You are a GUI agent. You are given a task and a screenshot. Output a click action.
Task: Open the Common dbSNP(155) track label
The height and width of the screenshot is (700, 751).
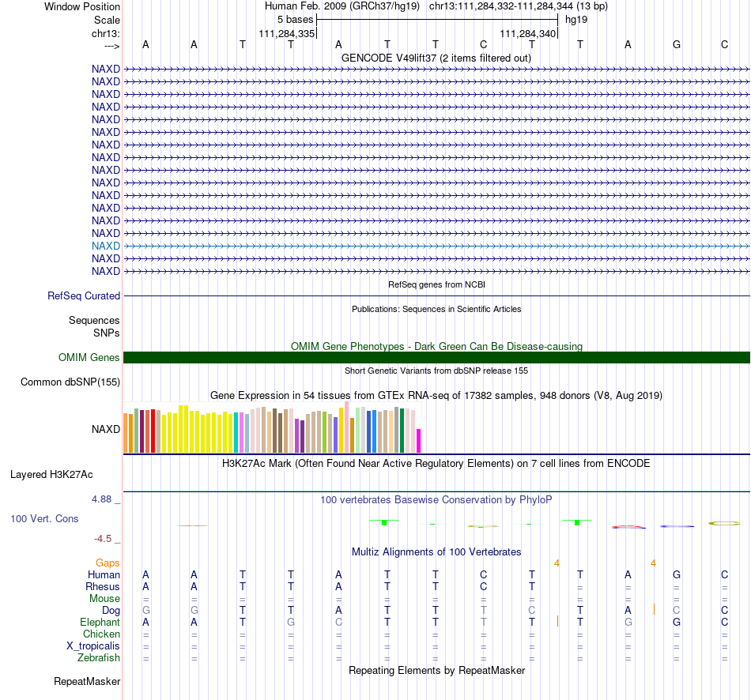pos(70,382)
